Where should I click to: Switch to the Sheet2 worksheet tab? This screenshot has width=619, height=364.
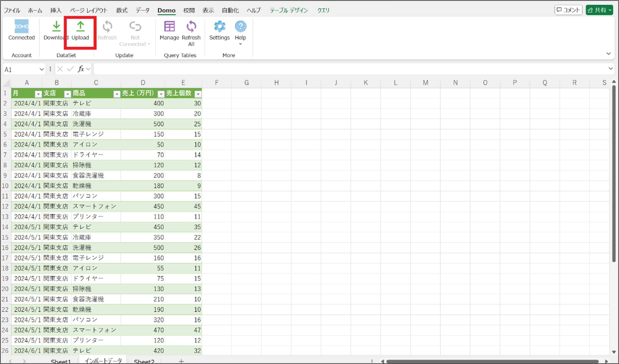tap(144, 361)
